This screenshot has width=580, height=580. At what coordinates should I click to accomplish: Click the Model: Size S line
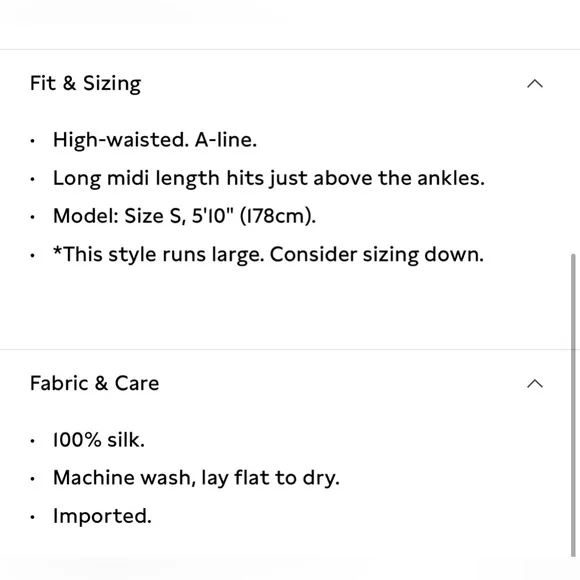(184, 216)
